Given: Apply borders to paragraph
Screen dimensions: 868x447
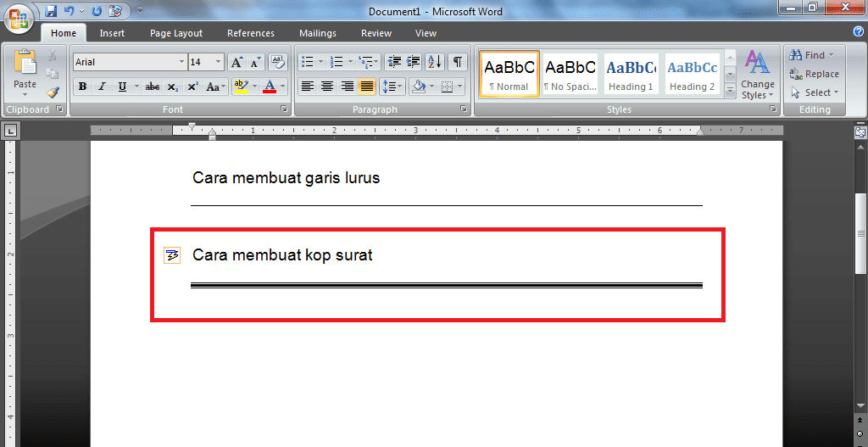Looking at the screenshot, I should (x=448, y=87).
